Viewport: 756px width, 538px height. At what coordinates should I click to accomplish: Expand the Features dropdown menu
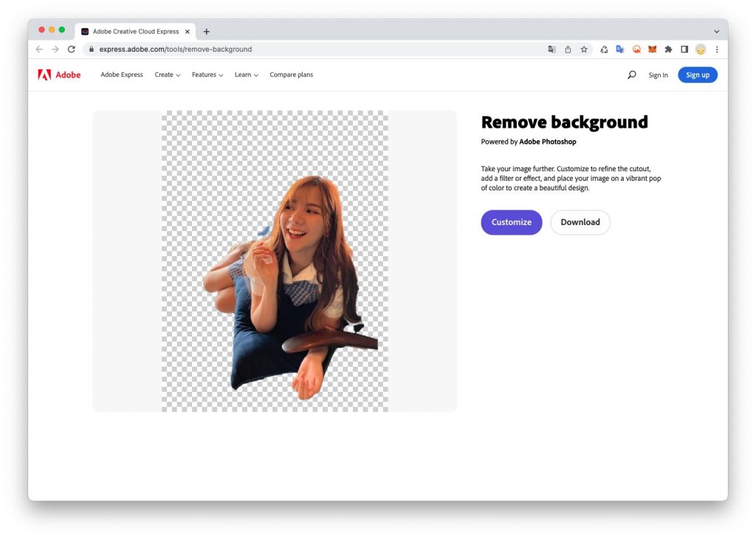(207, 75)
